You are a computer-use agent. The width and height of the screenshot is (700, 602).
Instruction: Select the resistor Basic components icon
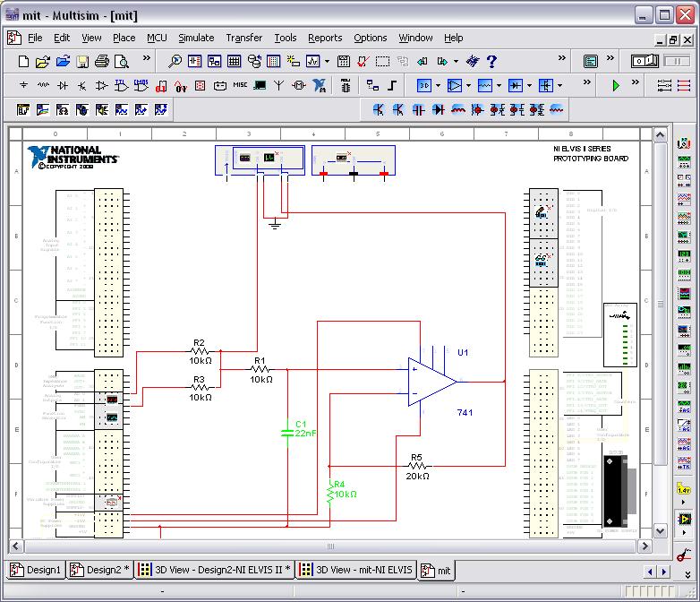click(43, 86)
